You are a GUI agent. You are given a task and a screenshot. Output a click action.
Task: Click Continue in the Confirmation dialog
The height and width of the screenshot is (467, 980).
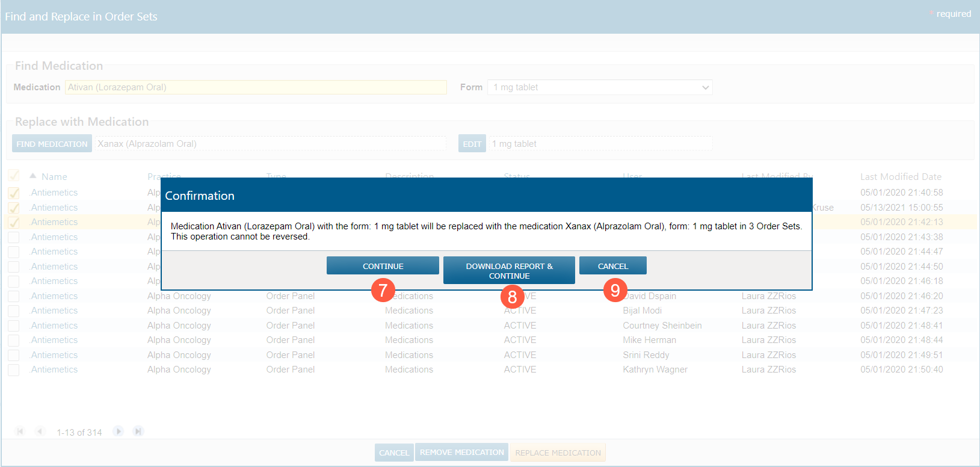[383, 266]
